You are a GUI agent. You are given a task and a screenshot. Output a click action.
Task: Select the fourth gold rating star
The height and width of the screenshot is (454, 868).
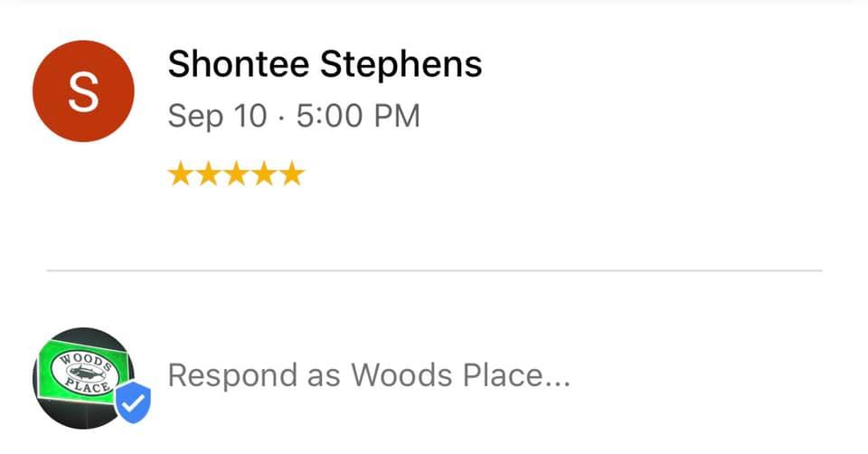click(x=264, y=174)
